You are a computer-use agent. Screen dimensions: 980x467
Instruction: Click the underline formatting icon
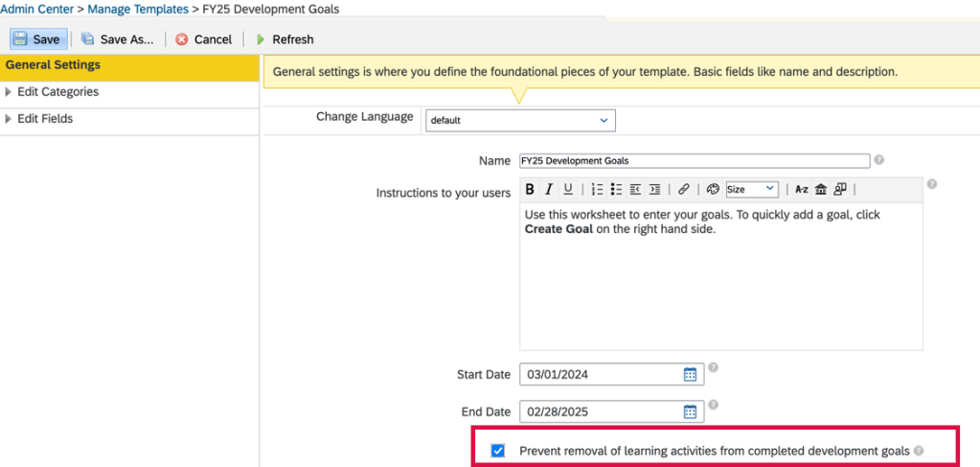(568, 189)
